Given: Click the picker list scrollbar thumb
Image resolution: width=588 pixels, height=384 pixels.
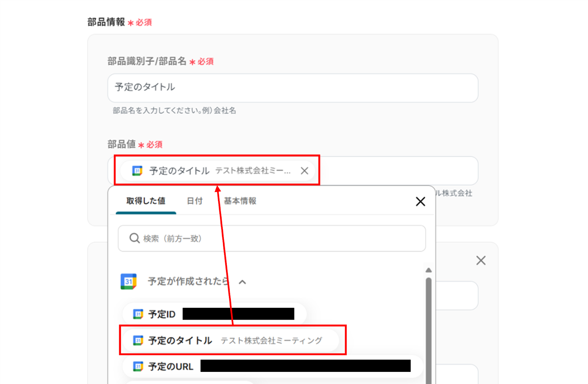Looking at the screenshot, I should 429,331.
